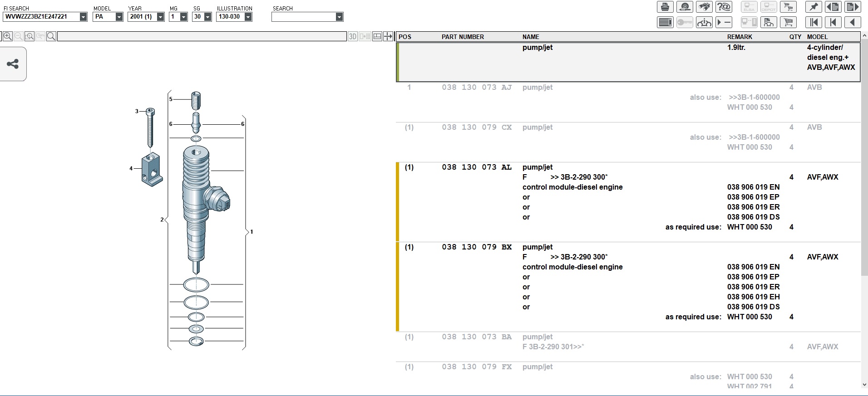Click the PART NUMBER column header

pyautogui.click(x=463, y=37)
